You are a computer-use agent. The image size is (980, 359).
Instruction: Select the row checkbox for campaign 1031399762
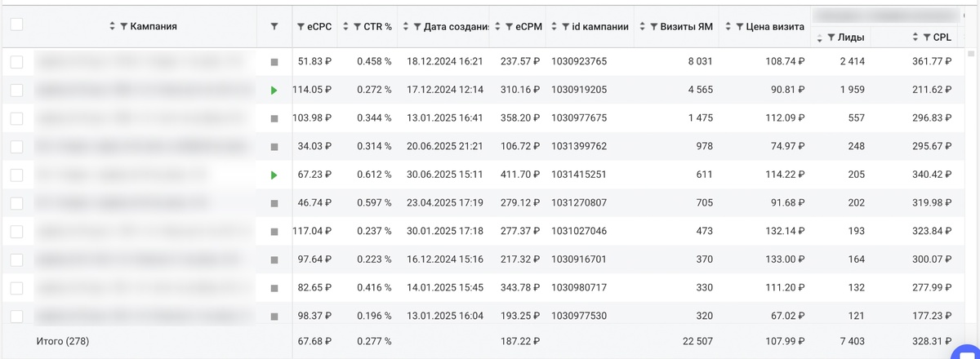(x=16, y=147)
